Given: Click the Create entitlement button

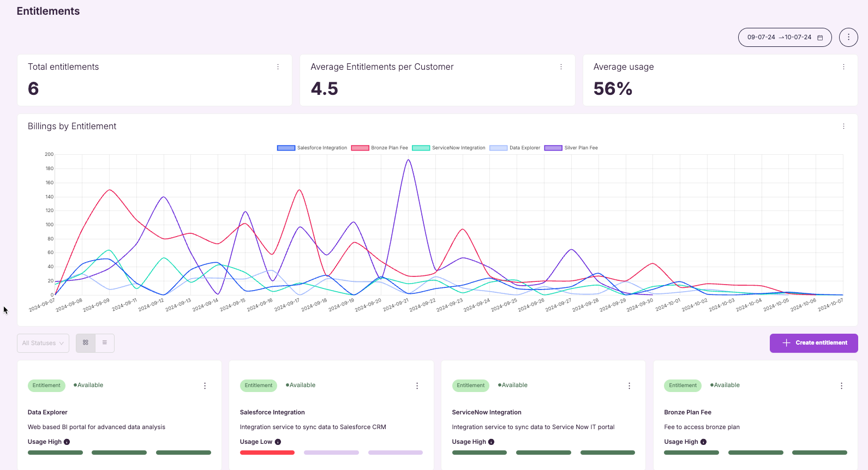Looking at the screenshot, I should (x=813, y=343).
